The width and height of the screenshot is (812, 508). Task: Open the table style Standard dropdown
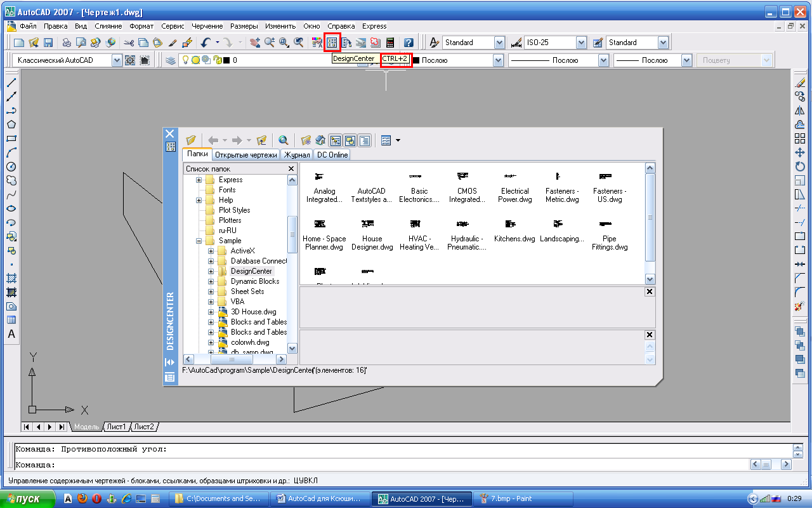coord(664,43)
